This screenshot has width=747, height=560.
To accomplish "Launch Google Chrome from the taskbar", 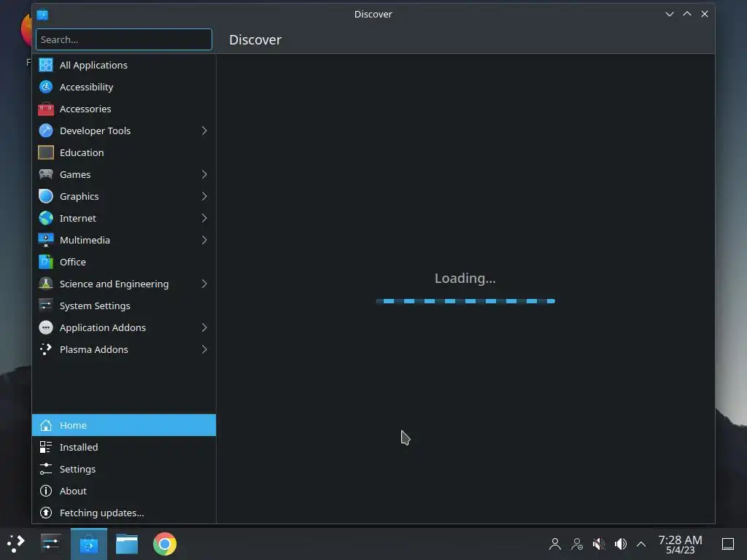I will click(x=165, y=544).
